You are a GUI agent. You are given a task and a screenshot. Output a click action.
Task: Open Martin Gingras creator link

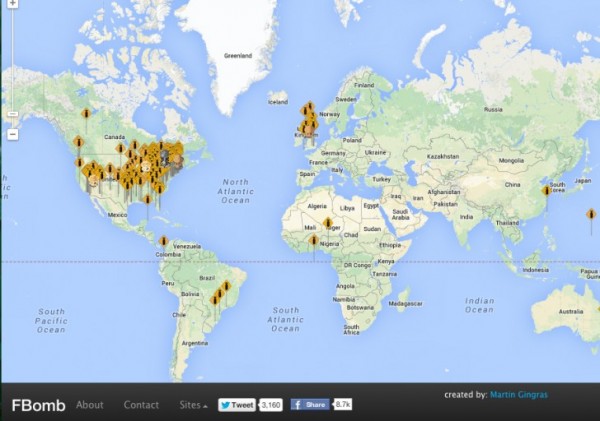point(519,395)
